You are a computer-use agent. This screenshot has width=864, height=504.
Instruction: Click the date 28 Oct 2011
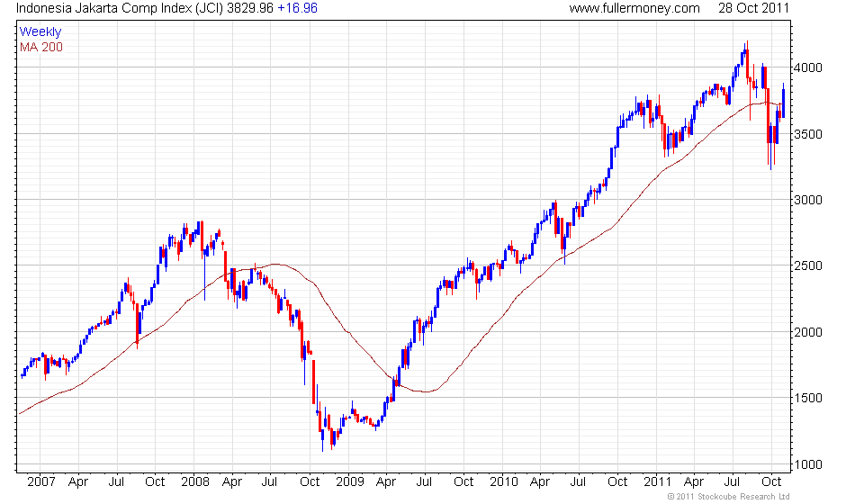click(x=754, y=8)
